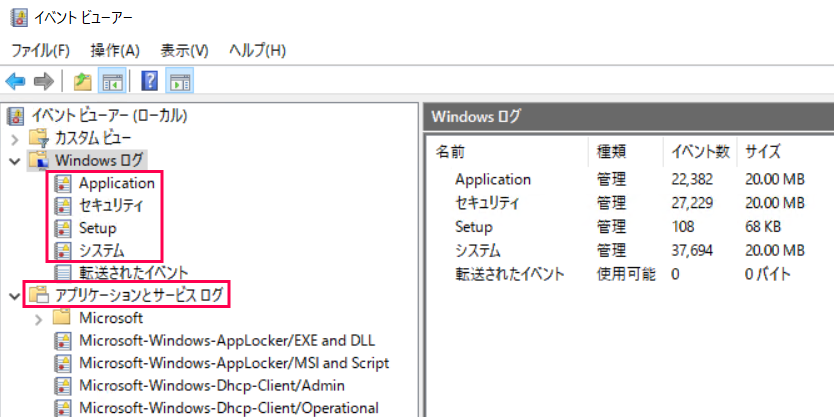Select システム log in the tree

pos(102,250)
